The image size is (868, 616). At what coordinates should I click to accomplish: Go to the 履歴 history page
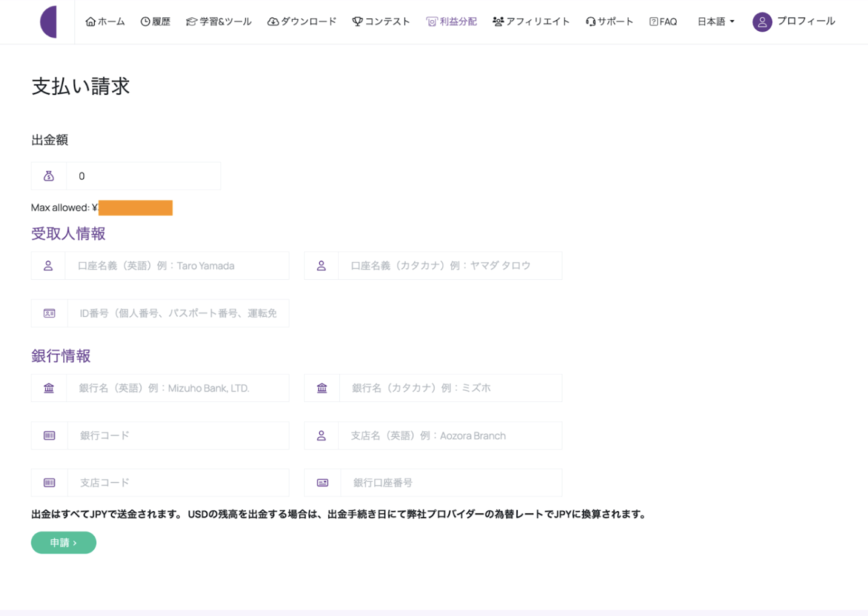(156, 22)
